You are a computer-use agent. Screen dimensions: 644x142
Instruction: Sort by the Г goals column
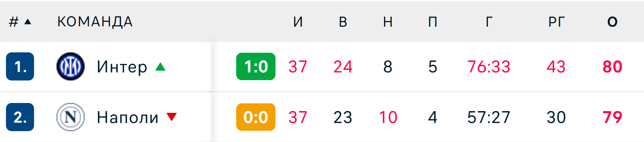click(x=489, y=22)
